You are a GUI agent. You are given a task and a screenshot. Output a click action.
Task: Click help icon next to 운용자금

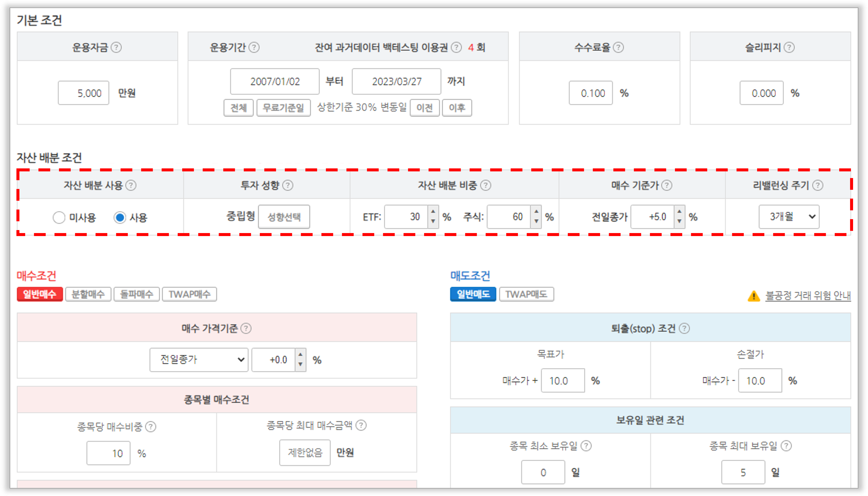[116, 47]
